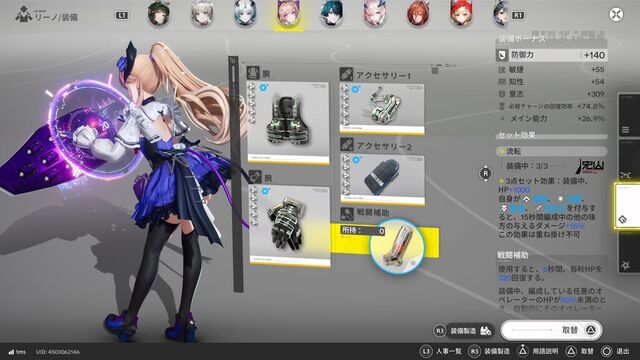Image resolution: width=640 pixels, height=360 pixels.
Task: Open the アクセサリー1 accessory slot
Action: [382, 109]
